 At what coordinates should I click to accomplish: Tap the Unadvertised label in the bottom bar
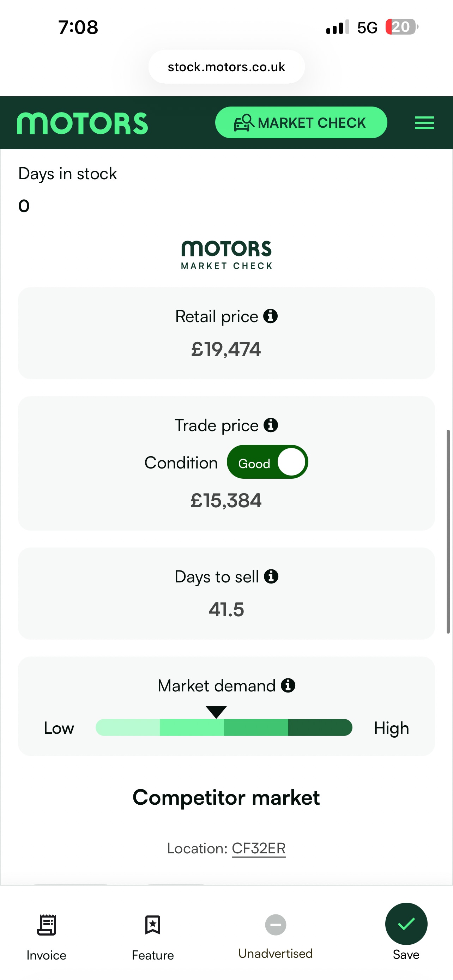coord(276,954)
